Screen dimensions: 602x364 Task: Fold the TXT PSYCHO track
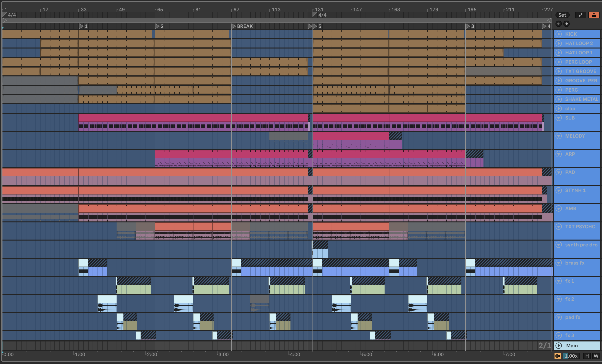(x=559, y=227)
